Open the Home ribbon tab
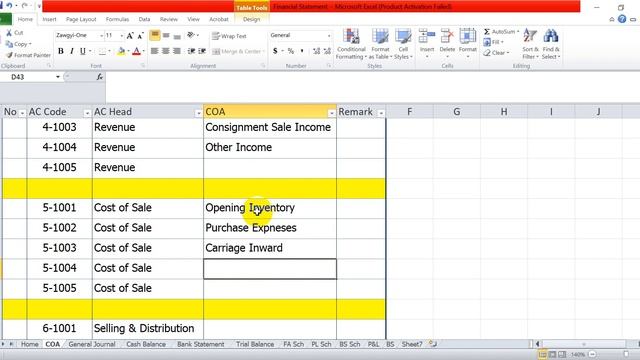The height and width of the screenshot is (360, 640). (25, 19)
